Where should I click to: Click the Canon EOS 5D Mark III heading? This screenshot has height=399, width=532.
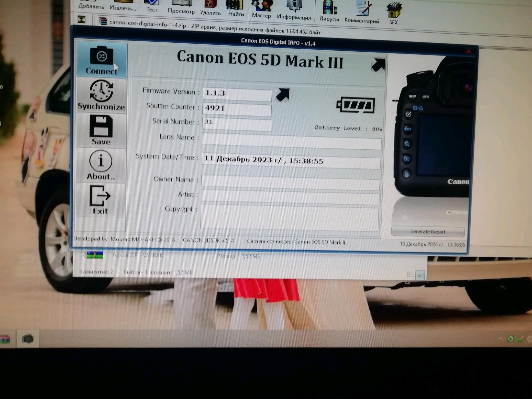(260, 60)
